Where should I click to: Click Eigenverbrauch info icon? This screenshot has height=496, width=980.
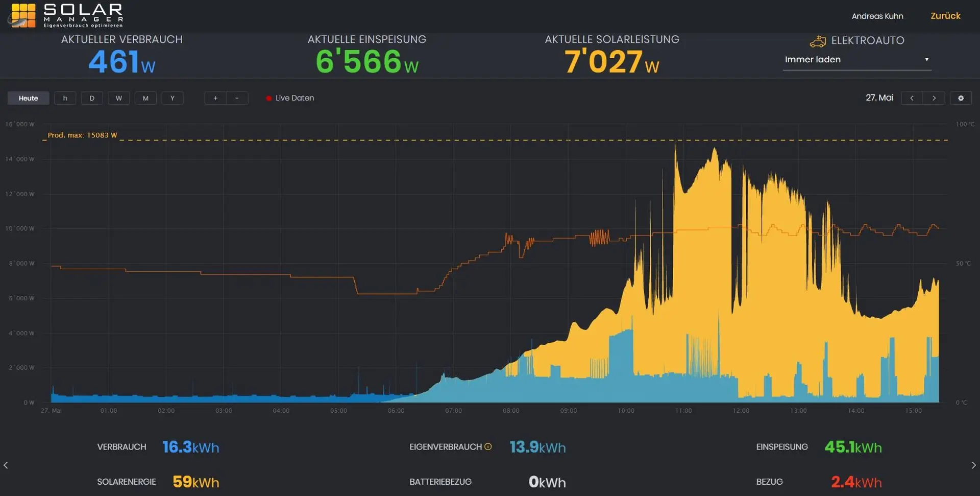(488, 446)
